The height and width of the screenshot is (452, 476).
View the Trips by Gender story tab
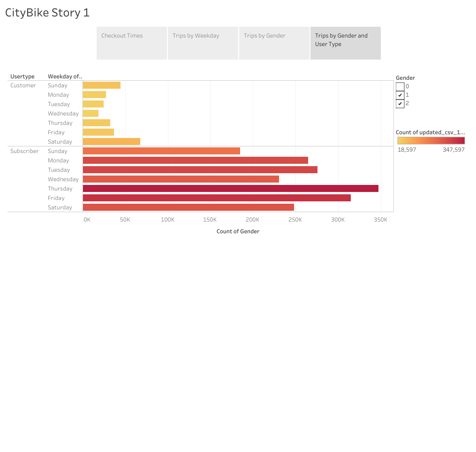pyautogui.click(x=274, y=43)
